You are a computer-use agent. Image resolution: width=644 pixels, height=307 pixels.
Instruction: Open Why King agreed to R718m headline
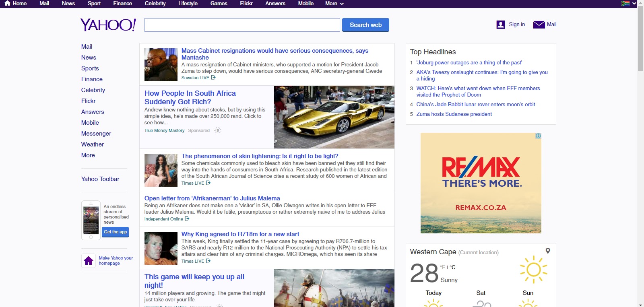[x=240, y=234]
